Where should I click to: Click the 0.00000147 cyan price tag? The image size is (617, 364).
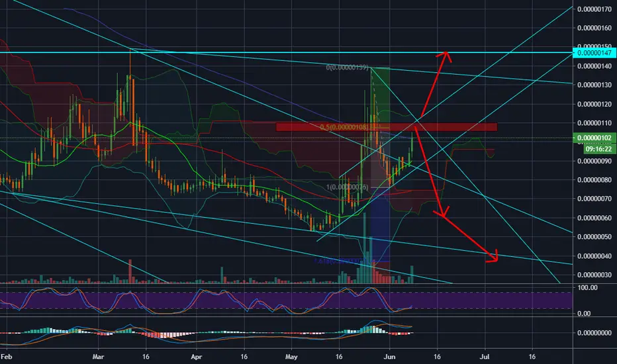point(594,53)
